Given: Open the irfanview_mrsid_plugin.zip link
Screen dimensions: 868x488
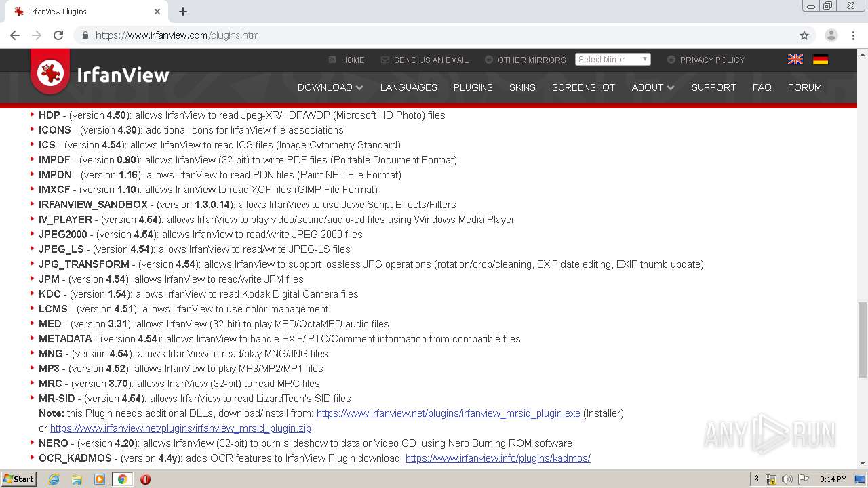Looking at the screenshot, I should [180, 428].
